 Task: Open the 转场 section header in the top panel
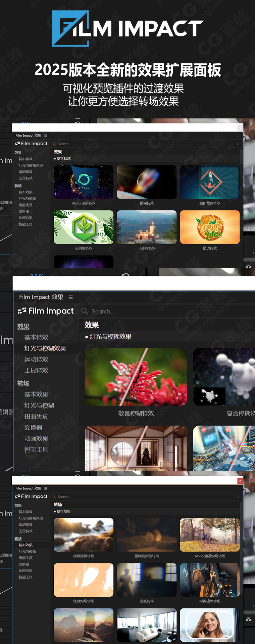[18, 186]
